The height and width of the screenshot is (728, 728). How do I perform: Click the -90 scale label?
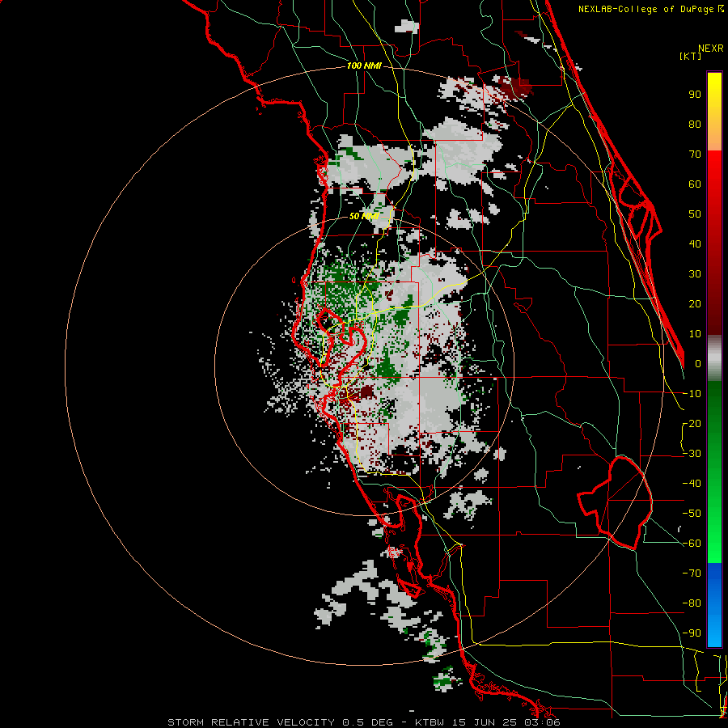(x=692, y=633)
